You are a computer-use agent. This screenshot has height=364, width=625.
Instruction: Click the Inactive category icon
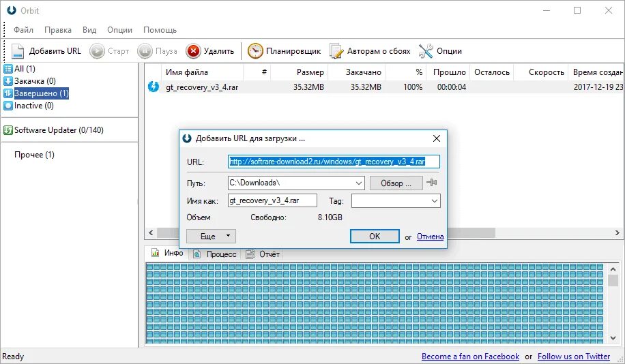click(8, 106)
